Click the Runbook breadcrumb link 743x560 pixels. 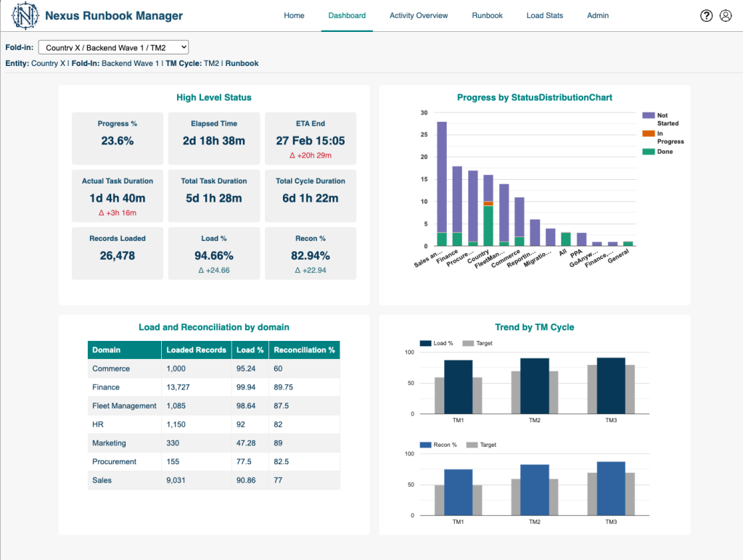[x=242, y=63]
